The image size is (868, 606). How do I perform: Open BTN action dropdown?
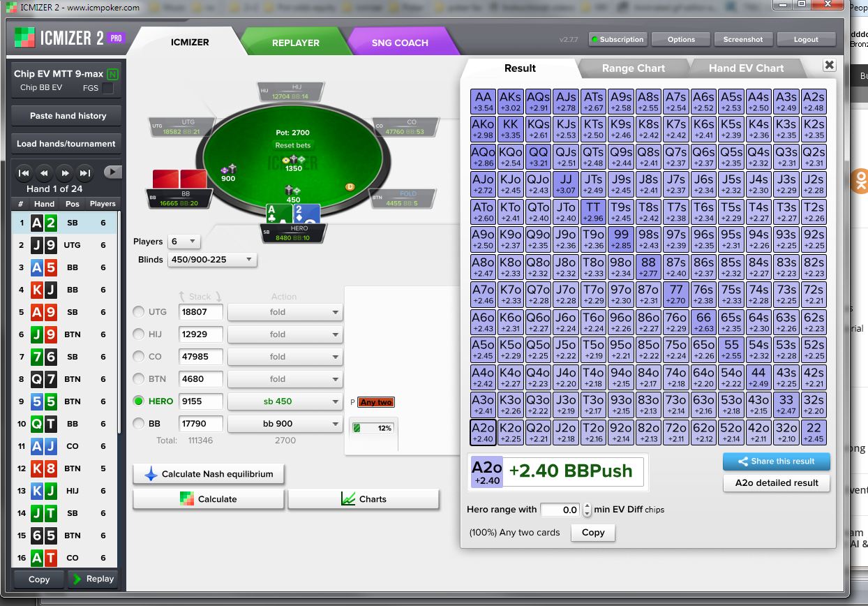285,379
